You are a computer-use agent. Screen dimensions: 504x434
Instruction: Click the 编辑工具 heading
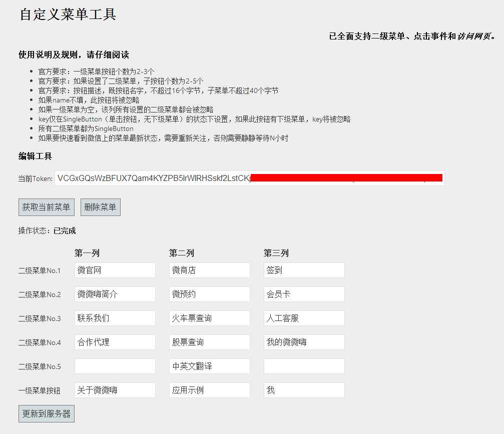pyautogui.click(x=35, y=156)
